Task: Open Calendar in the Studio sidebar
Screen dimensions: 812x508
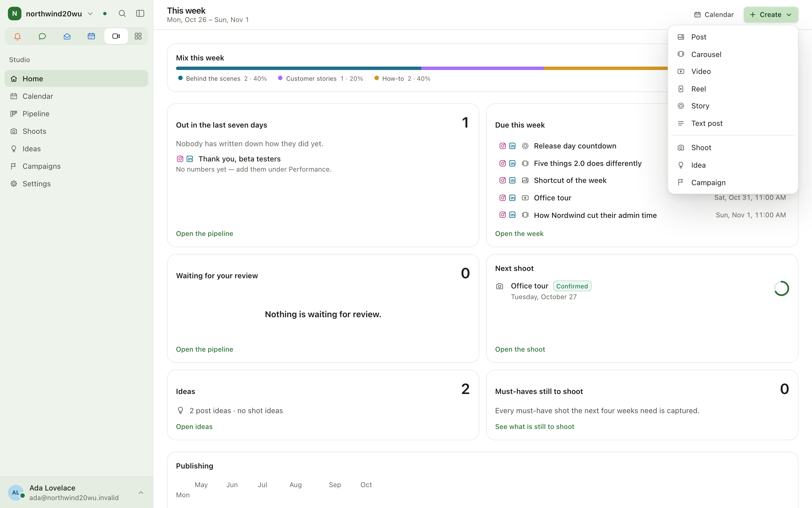Action: pos(76,96)
